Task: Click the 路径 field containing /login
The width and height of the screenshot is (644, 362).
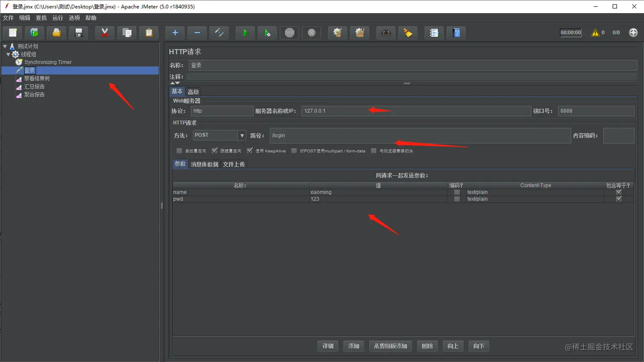Action: [420, 135]
